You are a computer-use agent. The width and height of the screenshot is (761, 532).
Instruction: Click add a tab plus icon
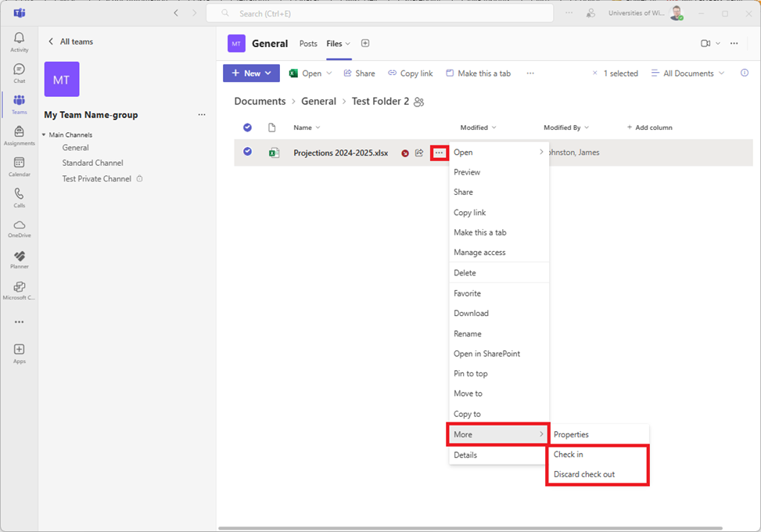pos(364,44)
